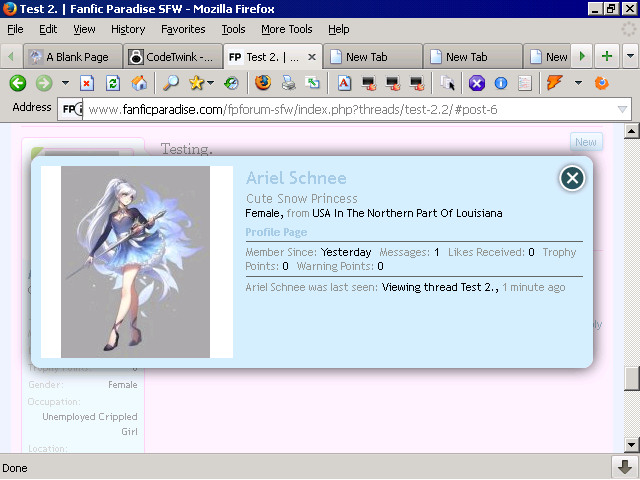Click the first black monitor icon

pos(369,83)
